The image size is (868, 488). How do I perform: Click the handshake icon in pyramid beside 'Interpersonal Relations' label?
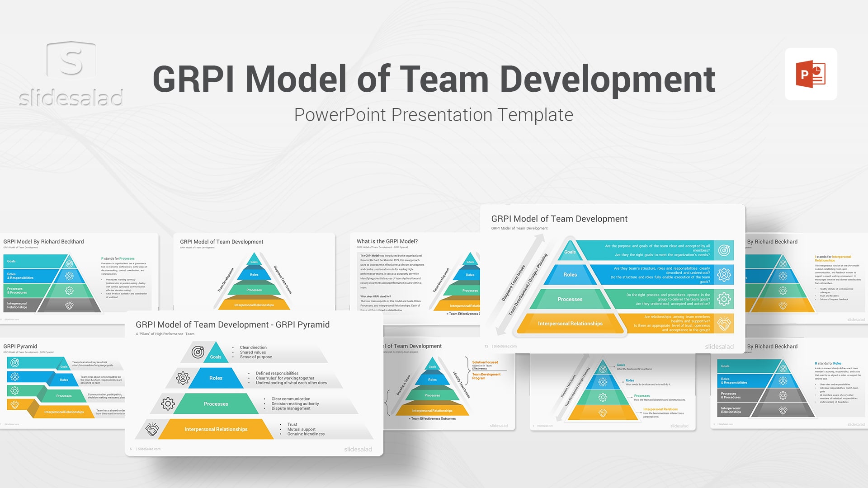click(x=603, y=413)
